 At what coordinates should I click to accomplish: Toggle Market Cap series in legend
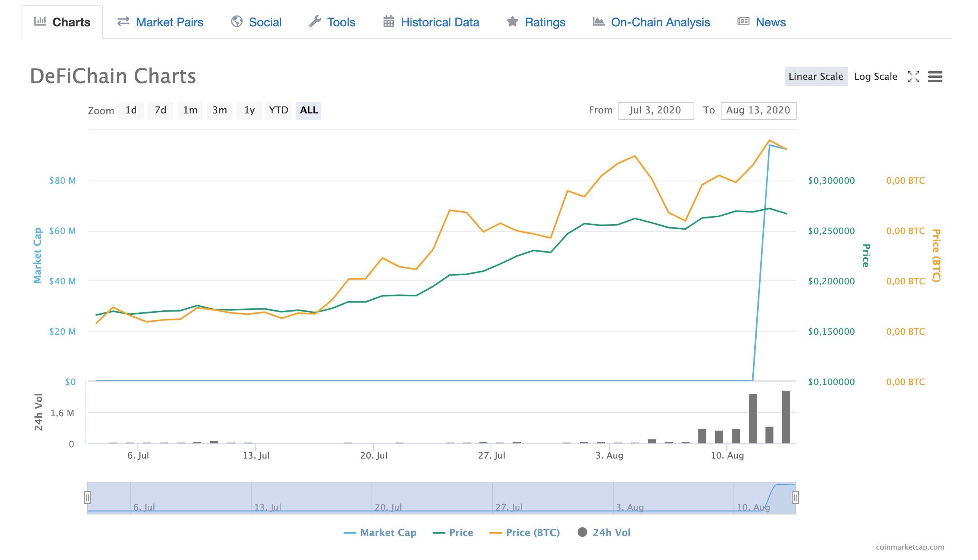(380, 532)
